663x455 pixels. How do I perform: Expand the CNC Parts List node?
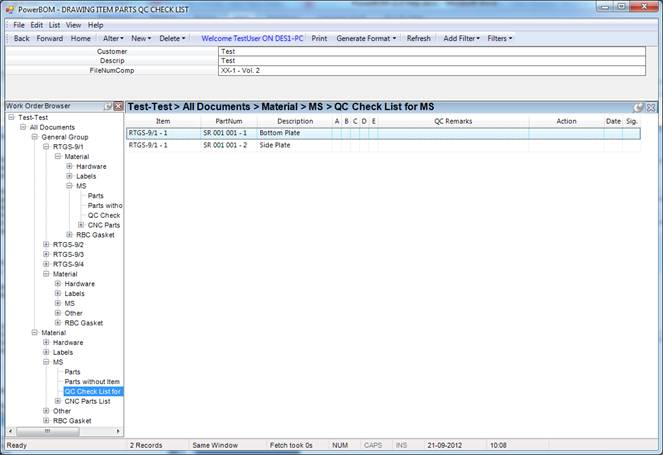pos(58,401)
